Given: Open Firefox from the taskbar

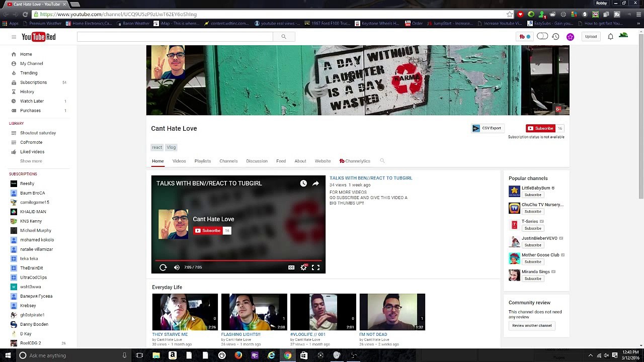Looking at the screenshot, I should click(238, 355).
